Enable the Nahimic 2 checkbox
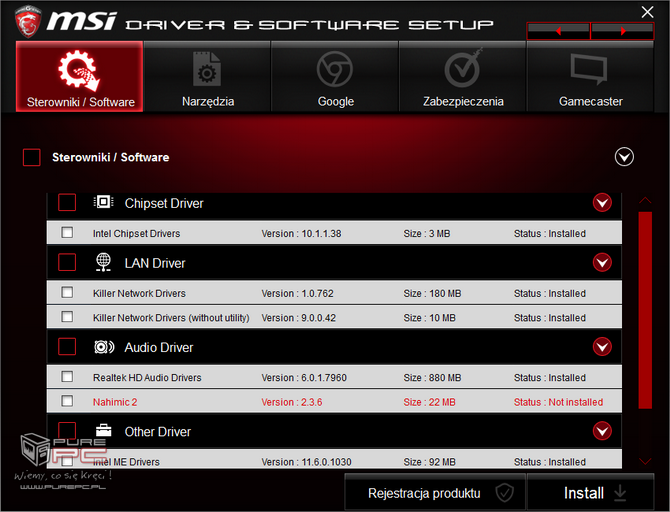 (x=67, y=401)
